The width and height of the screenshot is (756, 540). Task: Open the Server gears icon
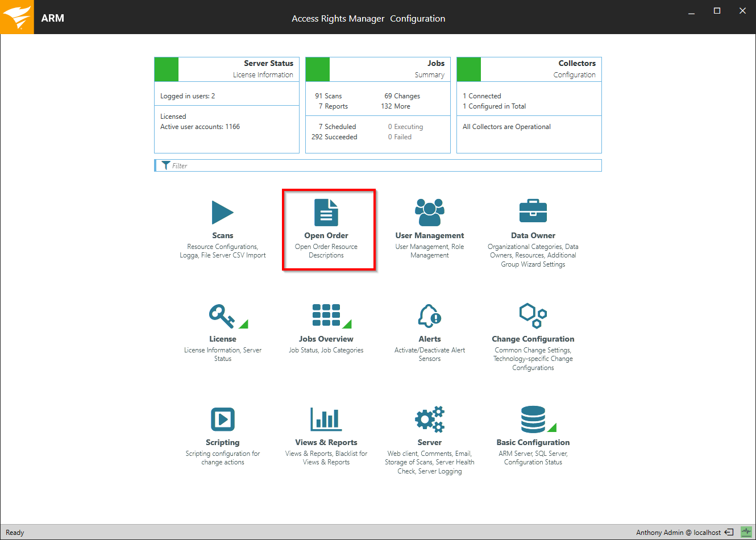[430, 419]
